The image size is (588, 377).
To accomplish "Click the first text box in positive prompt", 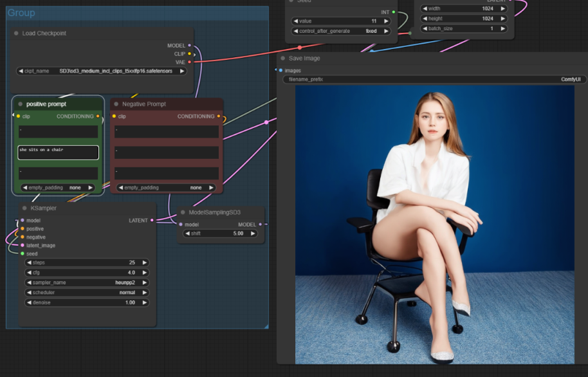I will click(x=58, y=132).
